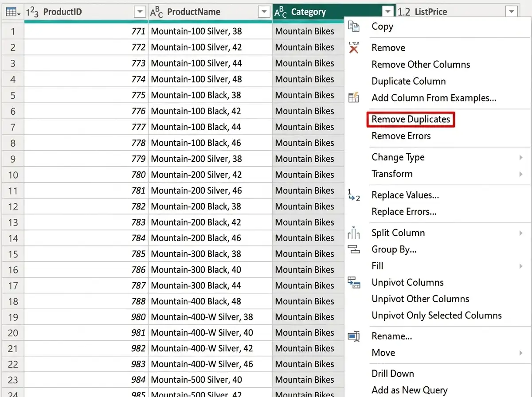Image resolution: width=532 pixels, height=397 pixels.
Task: Click the Split Column icon
Action: tap(354, 233)
